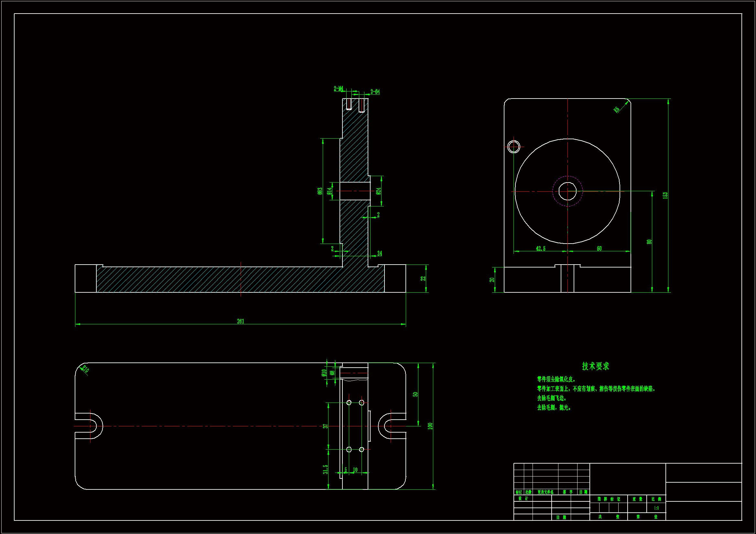The height and width of the screenshot is (534, 756).
Task: Select the 比例 cell in title block
Action: pos(656,499)
